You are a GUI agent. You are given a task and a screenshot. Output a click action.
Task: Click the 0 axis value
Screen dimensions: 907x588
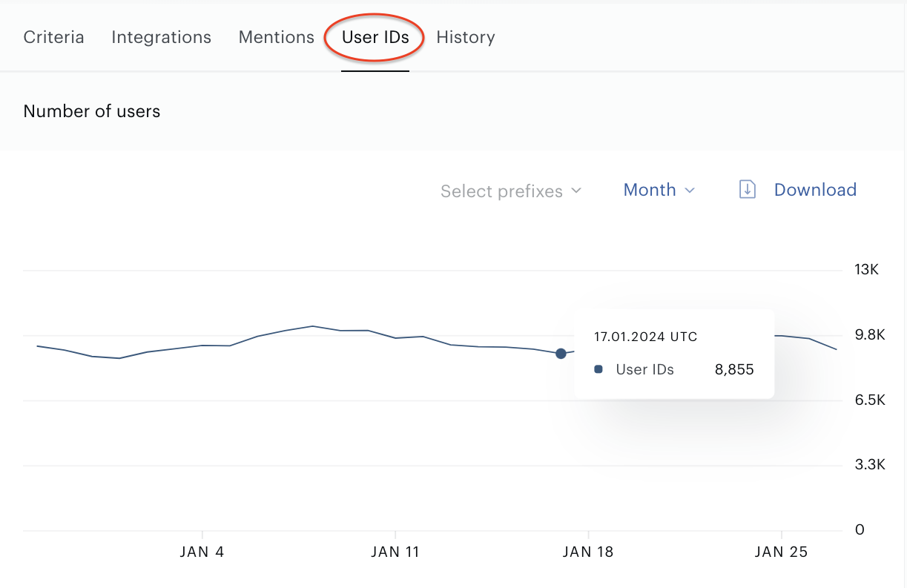click(860, 530)
